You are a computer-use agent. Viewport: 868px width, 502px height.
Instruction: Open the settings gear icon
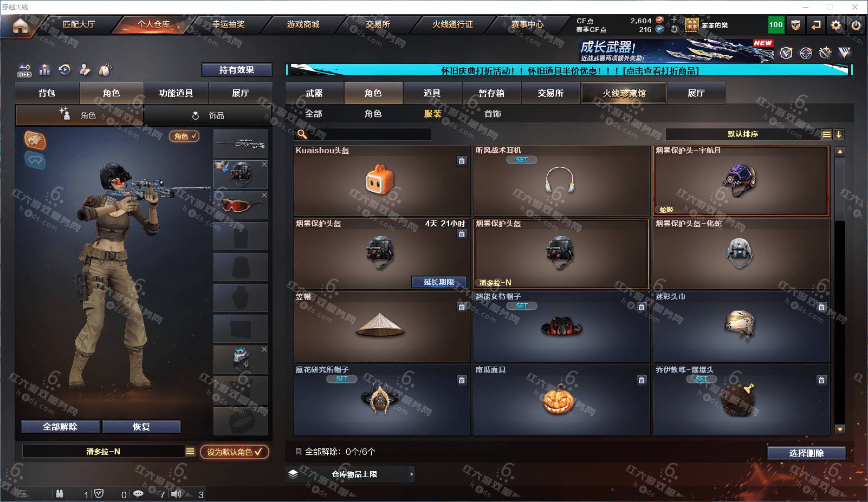836,25
